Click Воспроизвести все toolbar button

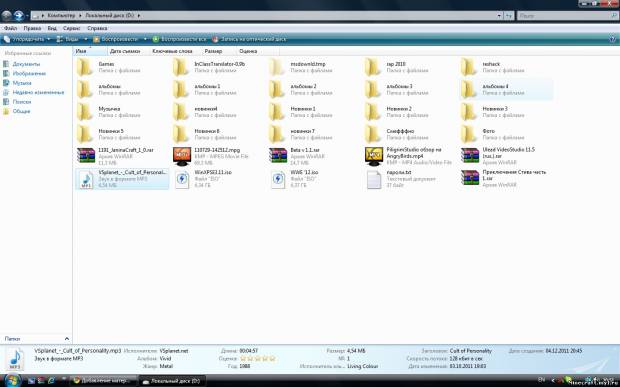[x=180, y=39]
